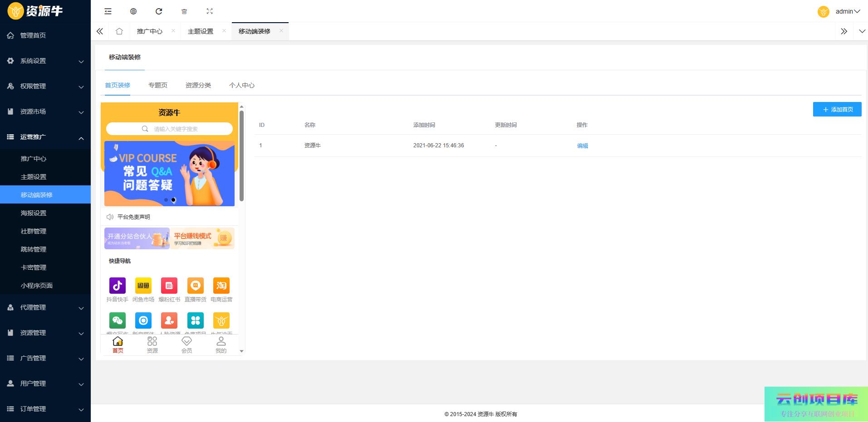
Task: Open 海报设置 in the sidebar
Action: click(34, 213)
